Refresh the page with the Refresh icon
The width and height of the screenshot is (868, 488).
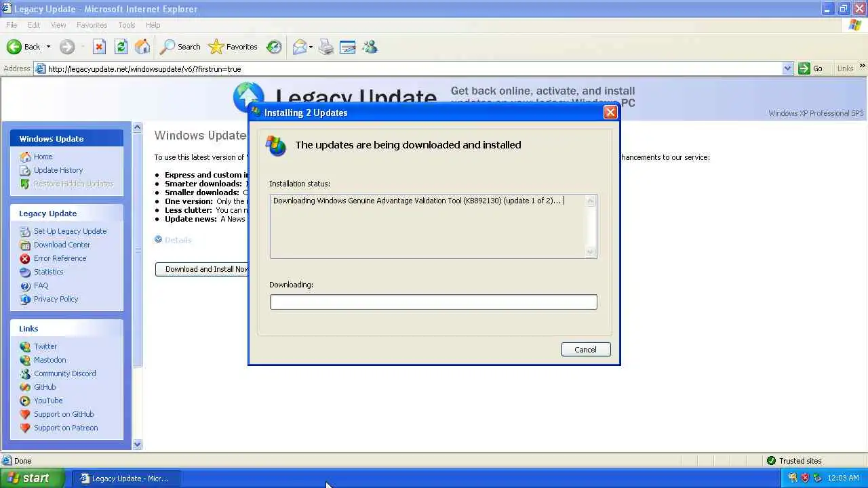point(121,47)
